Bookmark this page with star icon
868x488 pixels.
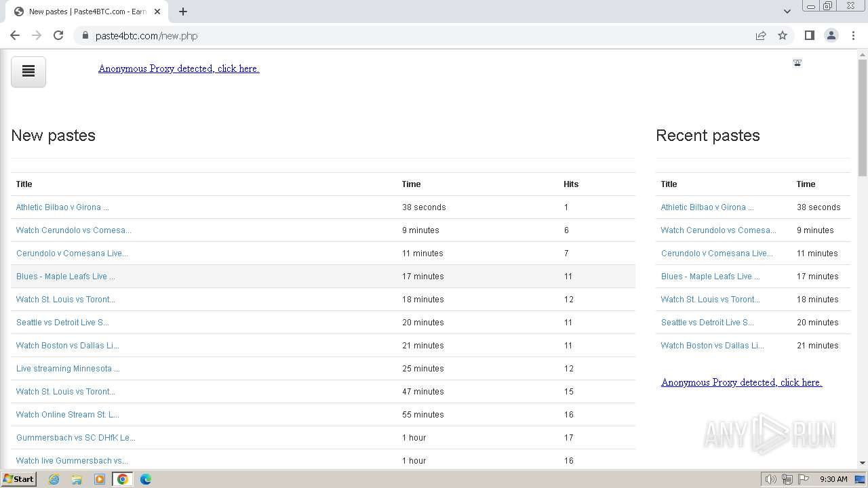(x=783, y=35)
